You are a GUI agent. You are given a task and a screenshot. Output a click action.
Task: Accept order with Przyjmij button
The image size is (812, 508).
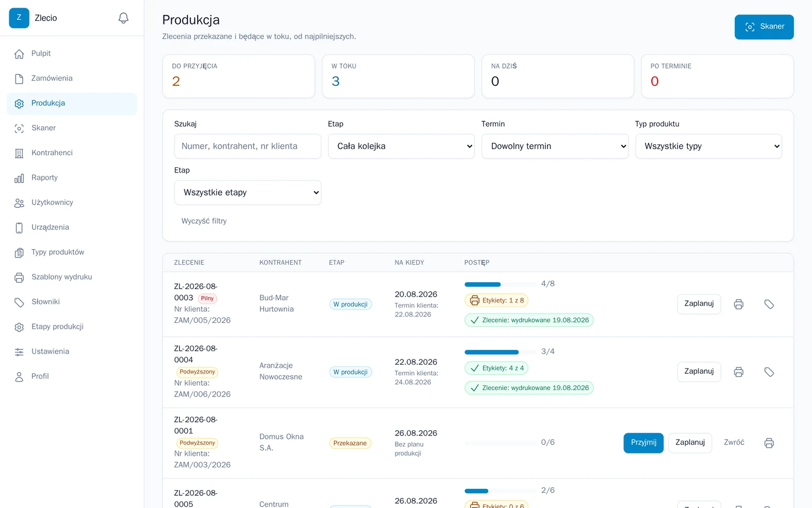pos(643,443)
